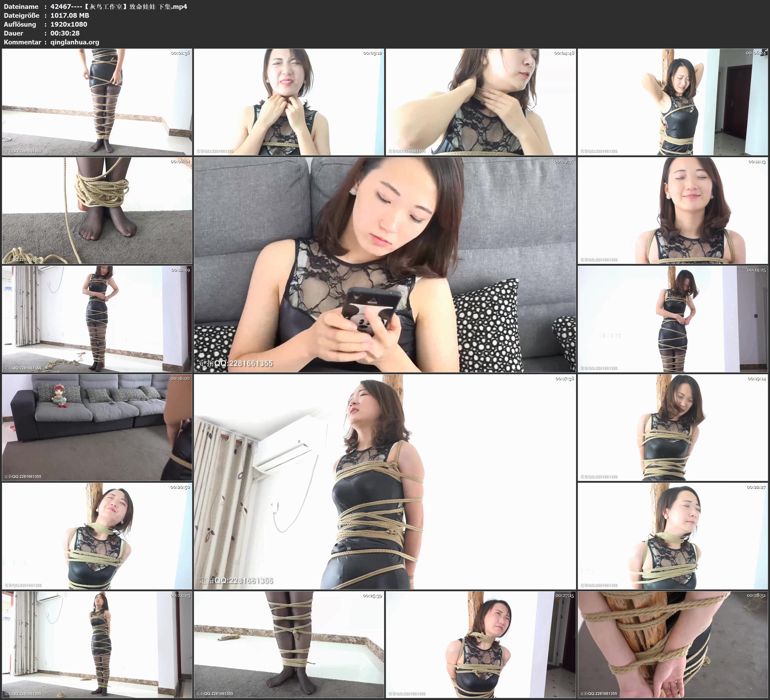Click the thumbnail stamped 00:01:36
This screenshot has width=770, height=700.
tap(97, 102)
